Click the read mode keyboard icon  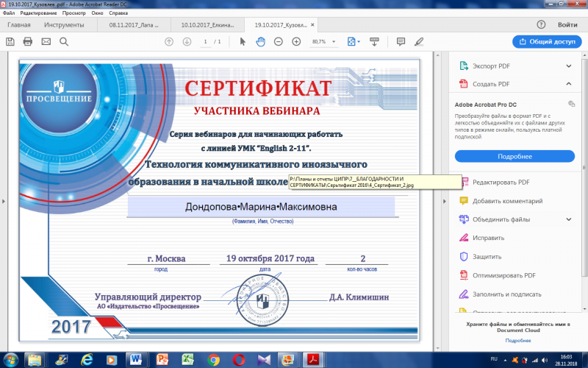[x=374, y=42]
